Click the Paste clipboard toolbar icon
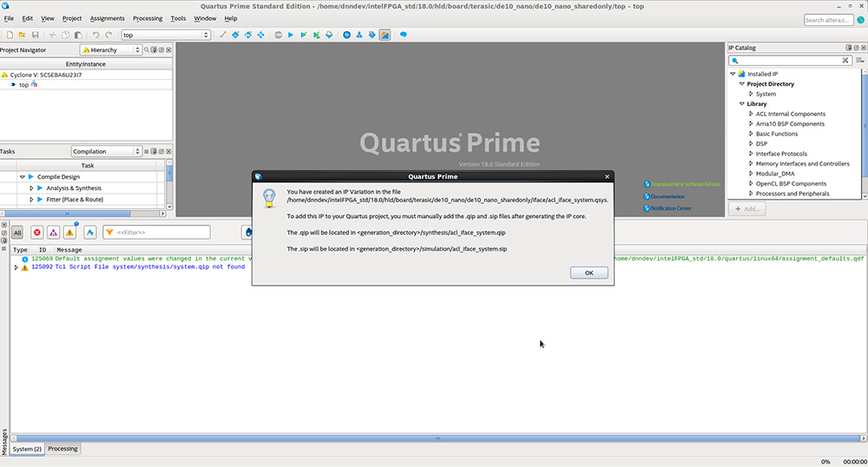Viewport: 868px width, 467px height. pos(78,35)
